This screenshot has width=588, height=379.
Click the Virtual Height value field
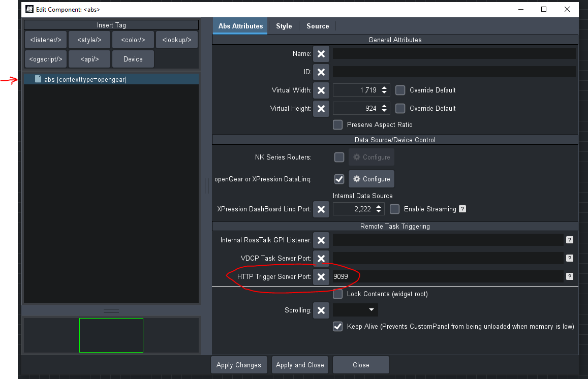[x=356, y=108]
